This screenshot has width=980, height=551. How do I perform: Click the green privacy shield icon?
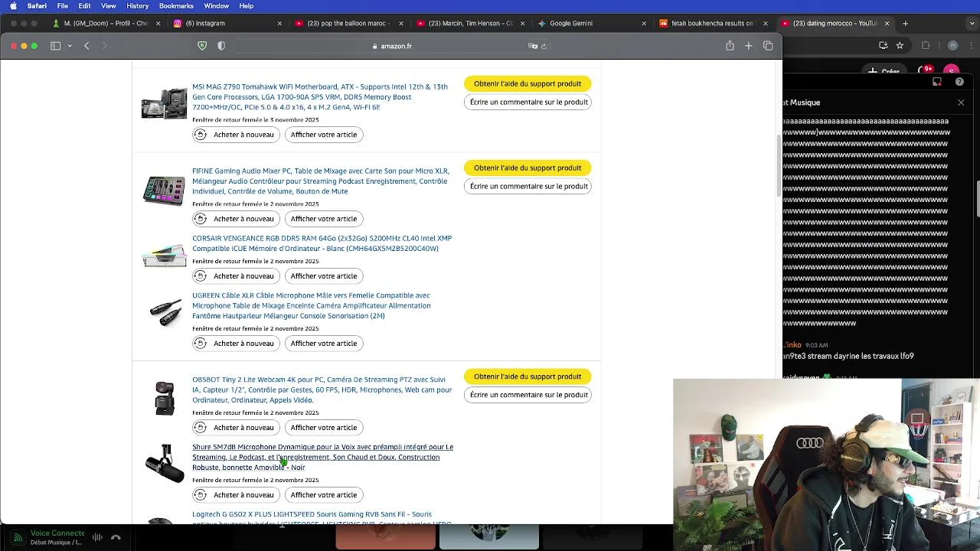coord(202,46)
